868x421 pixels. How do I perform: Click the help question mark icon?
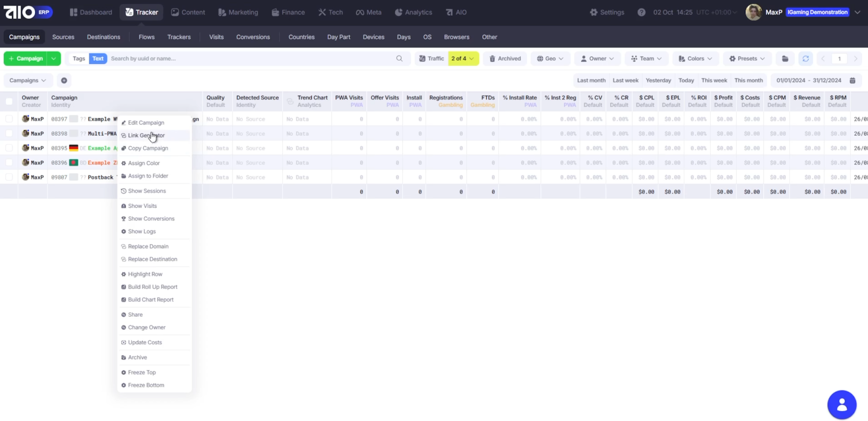641,12
